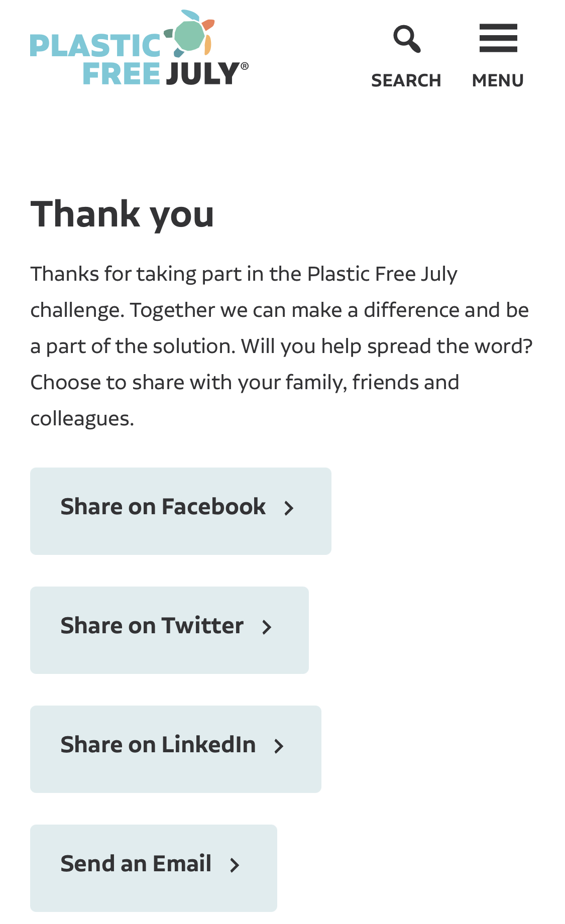Click the arrow beside Share on Facebook

[x=289, y=508]
